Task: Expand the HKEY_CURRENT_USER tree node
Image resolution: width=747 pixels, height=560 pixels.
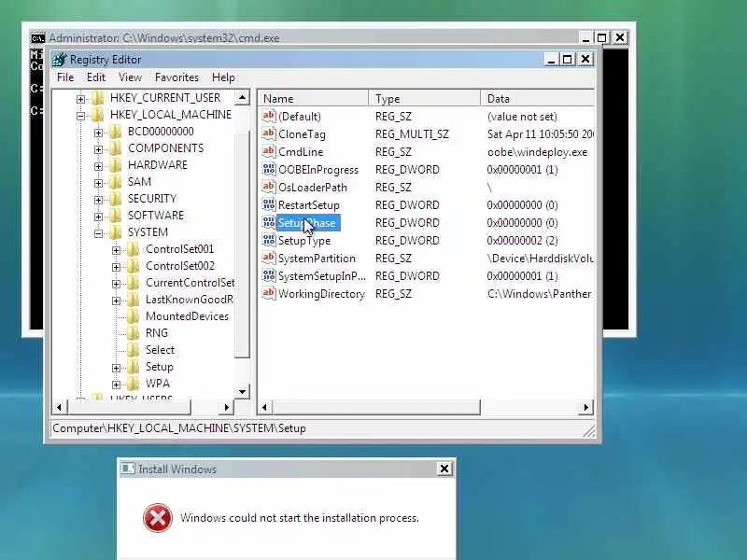Action: (80, 99)
